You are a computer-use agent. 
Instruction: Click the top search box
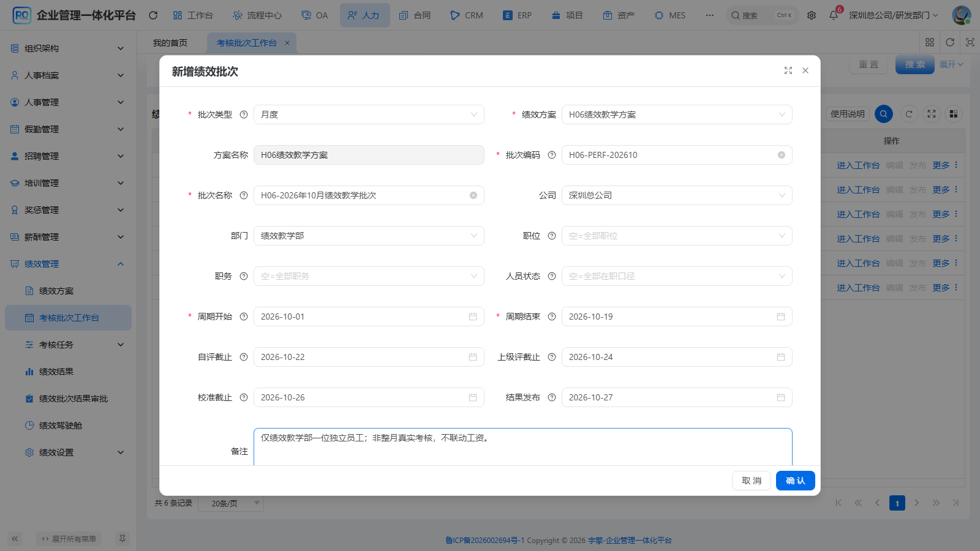[x=763, y=15]
